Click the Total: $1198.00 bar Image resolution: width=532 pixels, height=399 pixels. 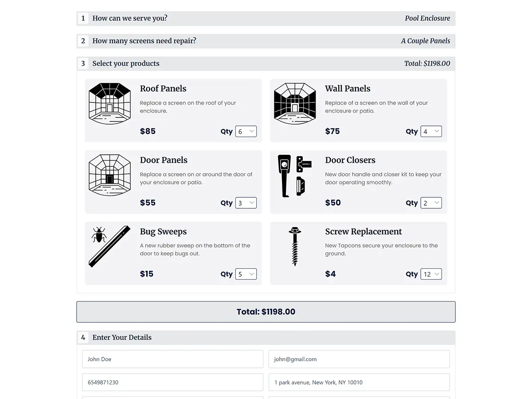(x=266, y=312)
